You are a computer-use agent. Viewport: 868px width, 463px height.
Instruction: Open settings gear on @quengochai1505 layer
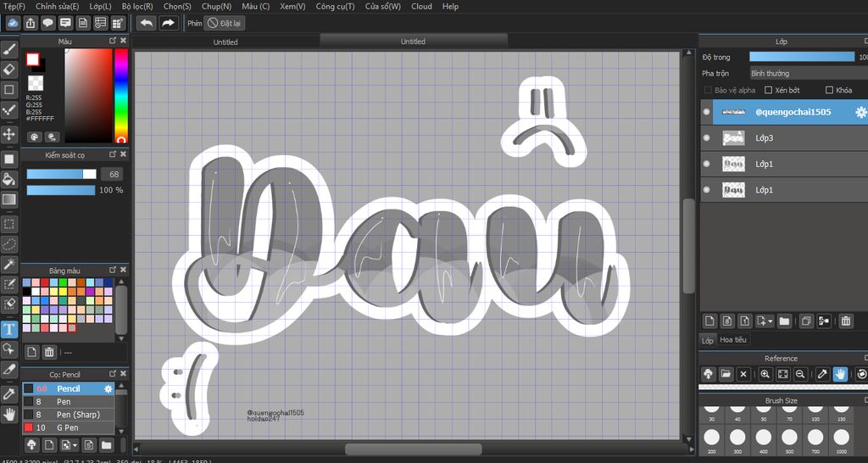861,112
